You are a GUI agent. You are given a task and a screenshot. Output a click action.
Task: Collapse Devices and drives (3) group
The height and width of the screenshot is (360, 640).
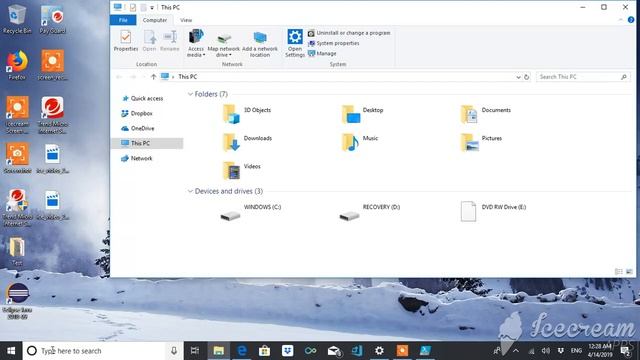point(190,191)
